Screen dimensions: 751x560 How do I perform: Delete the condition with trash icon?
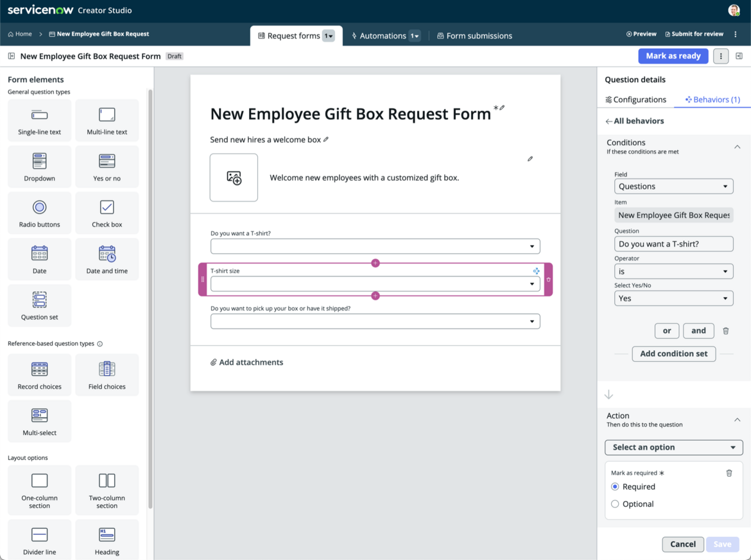725,331
